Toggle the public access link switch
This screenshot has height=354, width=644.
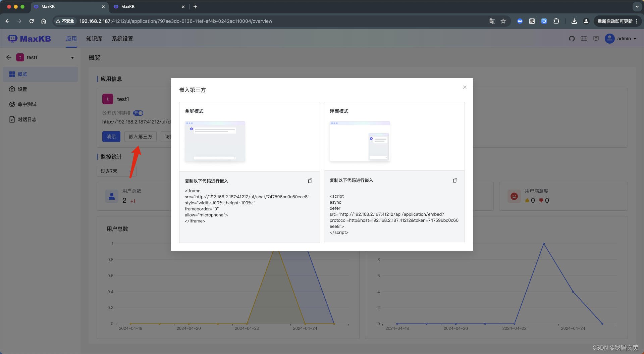point(138,113)
